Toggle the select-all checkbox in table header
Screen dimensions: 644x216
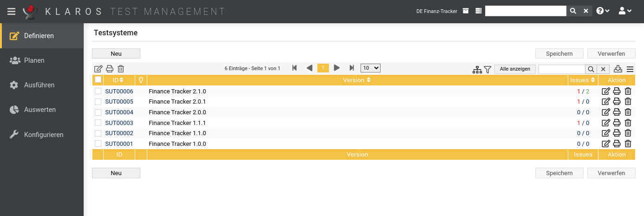coord(98,80)
